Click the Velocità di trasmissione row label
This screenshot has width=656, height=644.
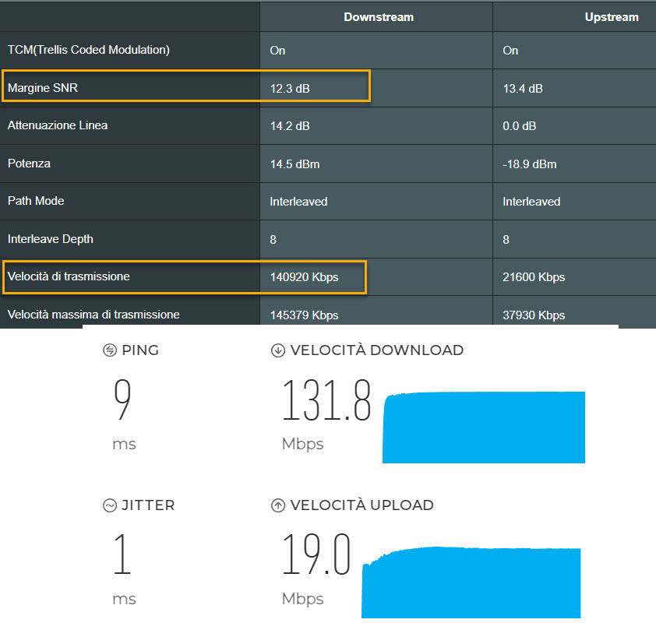(69, 276)
